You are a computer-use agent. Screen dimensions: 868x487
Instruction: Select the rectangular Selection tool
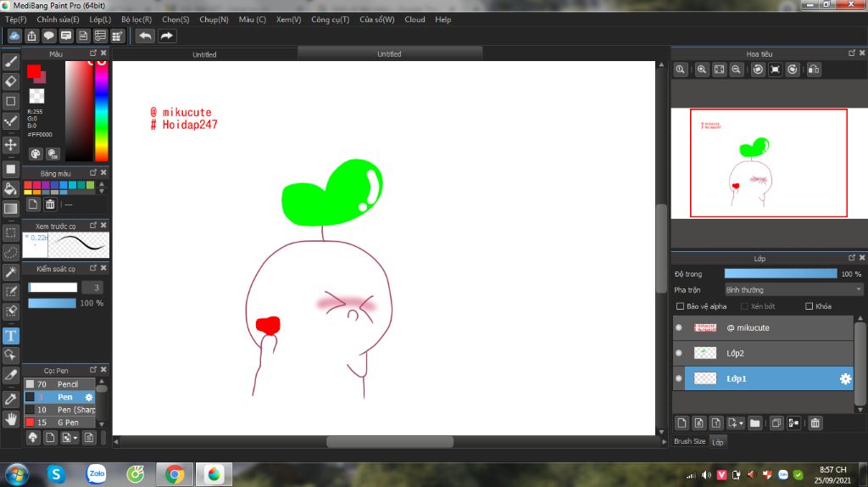tap(10, 233)
